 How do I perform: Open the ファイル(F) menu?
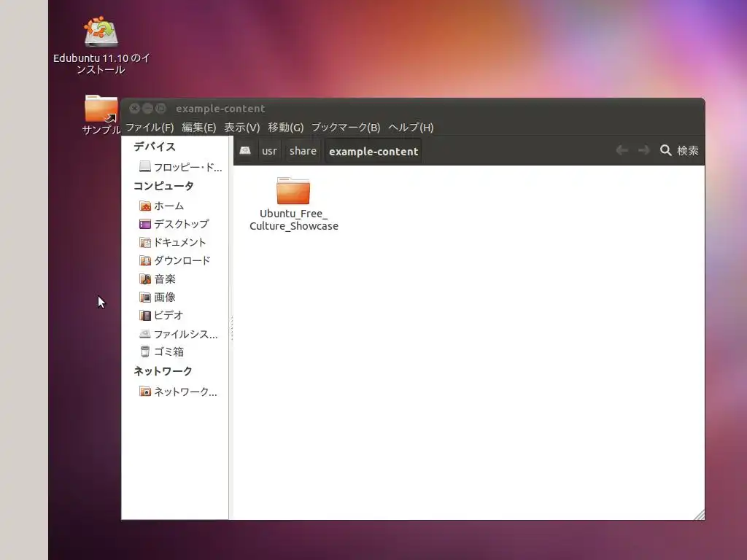point(150,128)
